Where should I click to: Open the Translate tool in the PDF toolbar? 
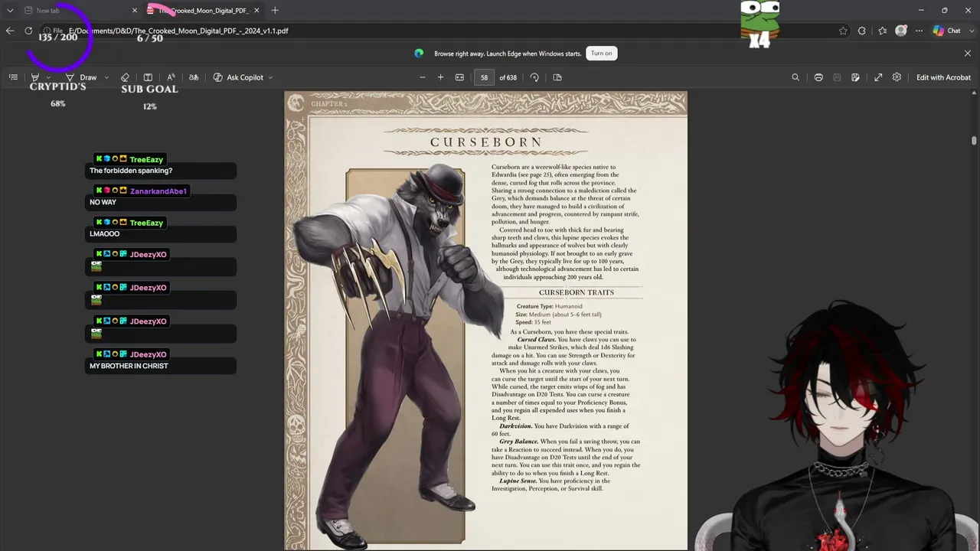(x=194, y=77)
